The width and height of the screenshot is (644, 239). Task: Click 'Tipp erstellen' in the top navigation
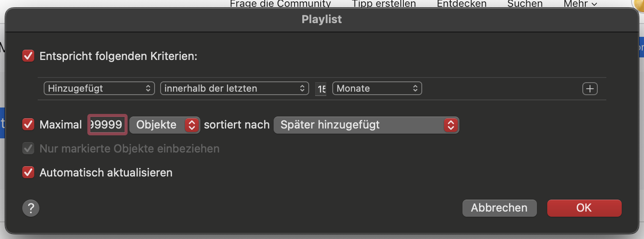tap(384, 4)
